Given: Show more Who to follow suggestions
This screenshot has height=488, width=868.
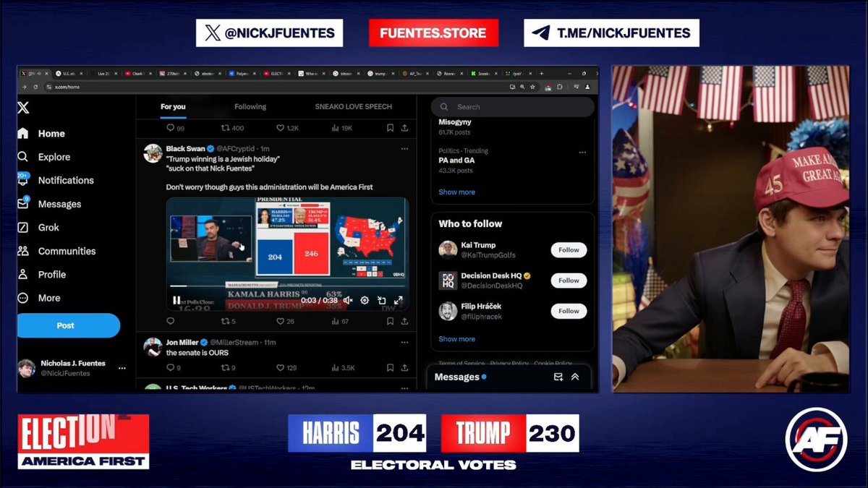Looking at the screenshot, I should pyautogui.click(x=456, y=339).
